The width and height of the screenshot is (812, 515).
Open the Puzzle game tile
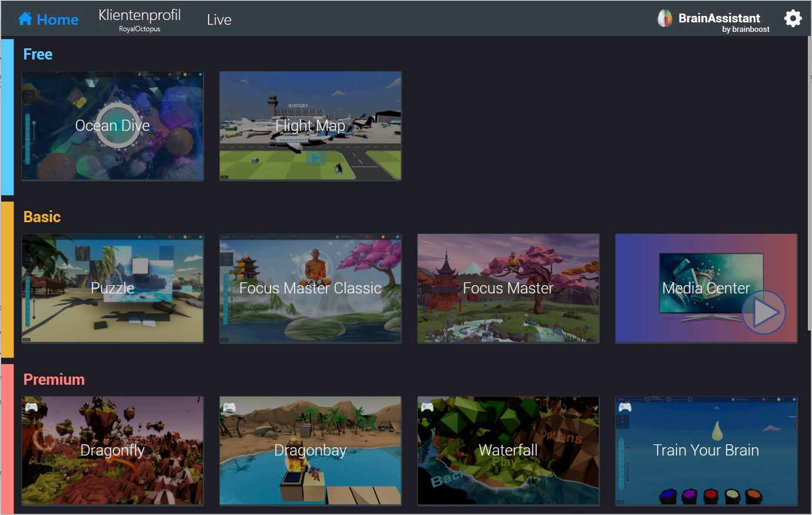click(x=112, y=288)
